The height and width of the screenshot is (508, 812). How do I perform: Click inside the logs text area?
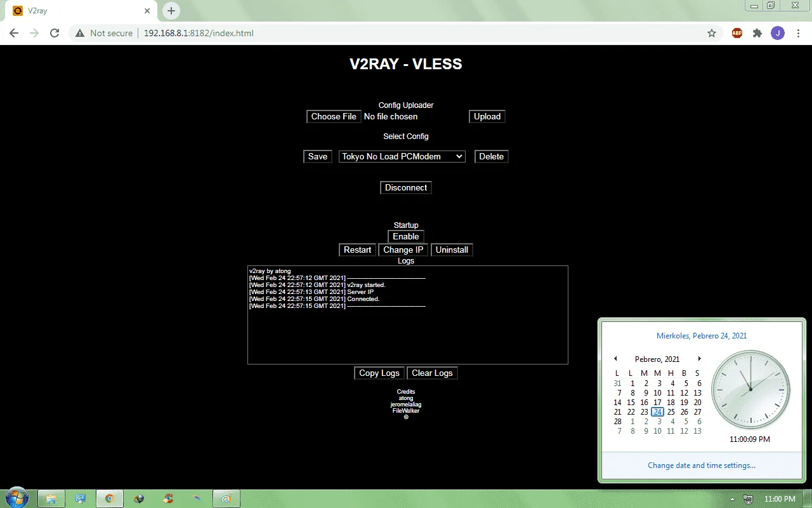(408, 315)
